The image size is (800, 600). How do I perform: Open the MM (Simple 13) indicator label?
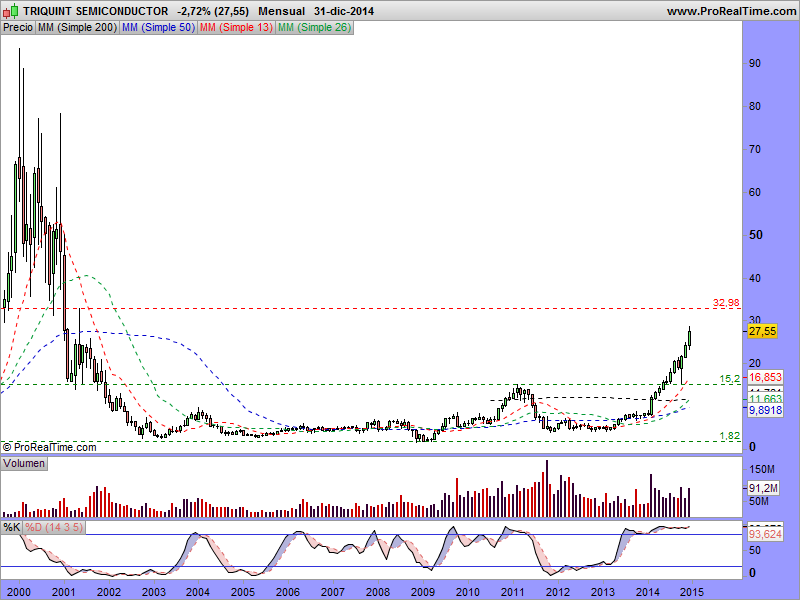[236, 28]
